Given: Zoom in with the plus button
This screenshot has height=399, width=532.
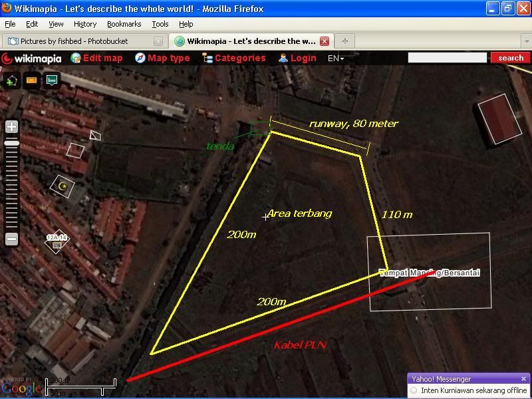Looking at the screenshot, I should (12, 127).
